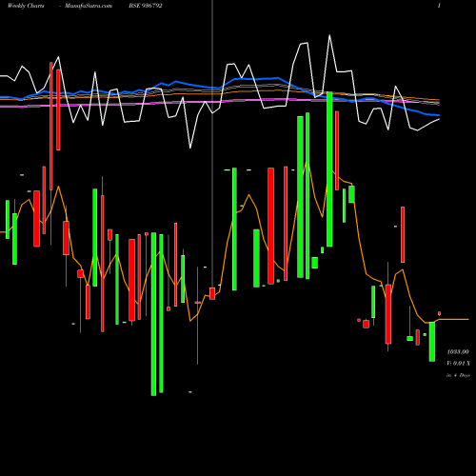Click the 'in 4 Days' text
This screenshot has height=476, width=476.
pyautogui.click(x=458, y=375)
